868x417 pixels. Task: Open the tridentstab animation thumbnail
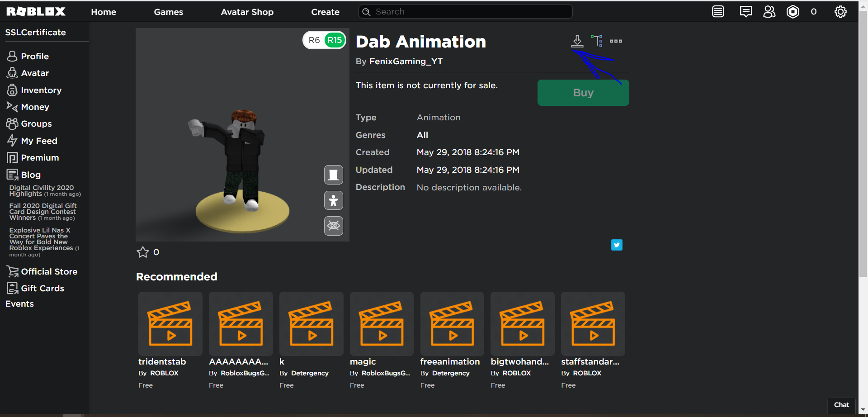click(x=170, y=323)
